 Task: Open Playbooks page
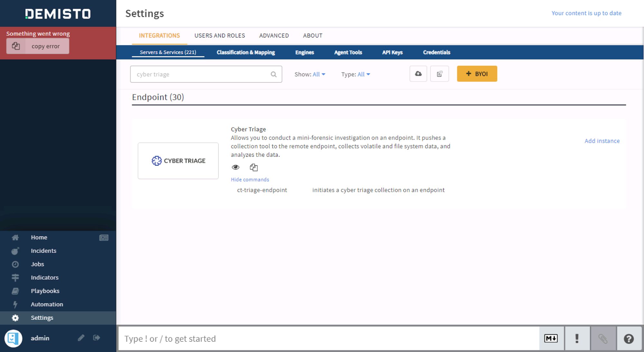[45, 291]
